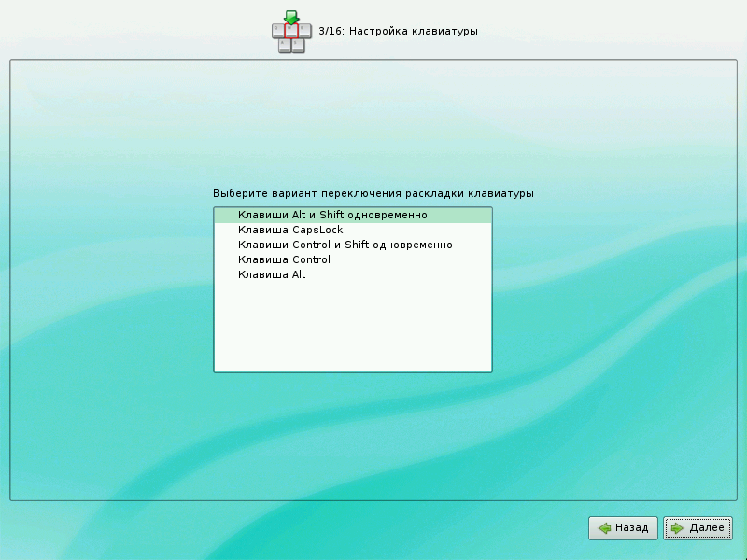Proceed with the Далее button
This screenshot has width=747, height=560.
[698, 528]
